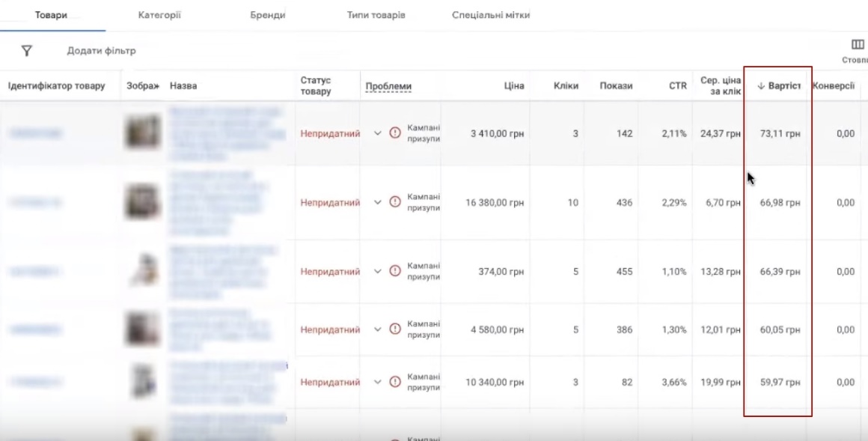Expand problems chevron in the 374,00 грн row

(377, 271)
